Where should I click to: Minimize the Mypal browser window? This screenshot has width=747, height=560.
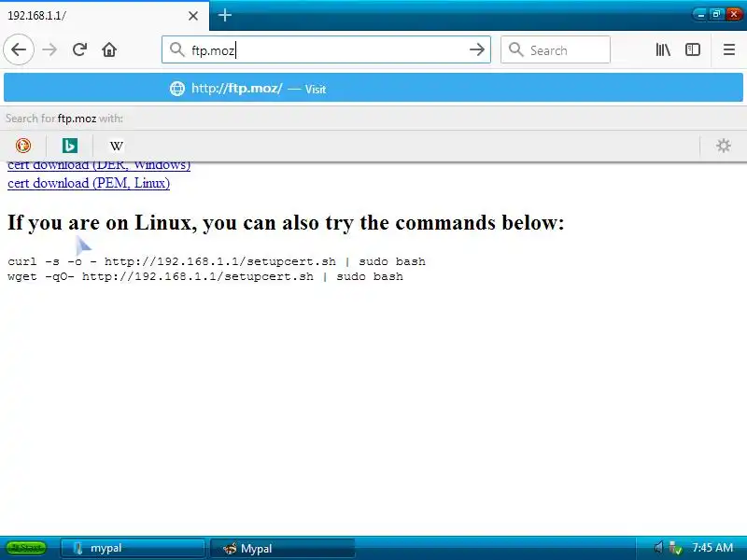tap(700, 15)
